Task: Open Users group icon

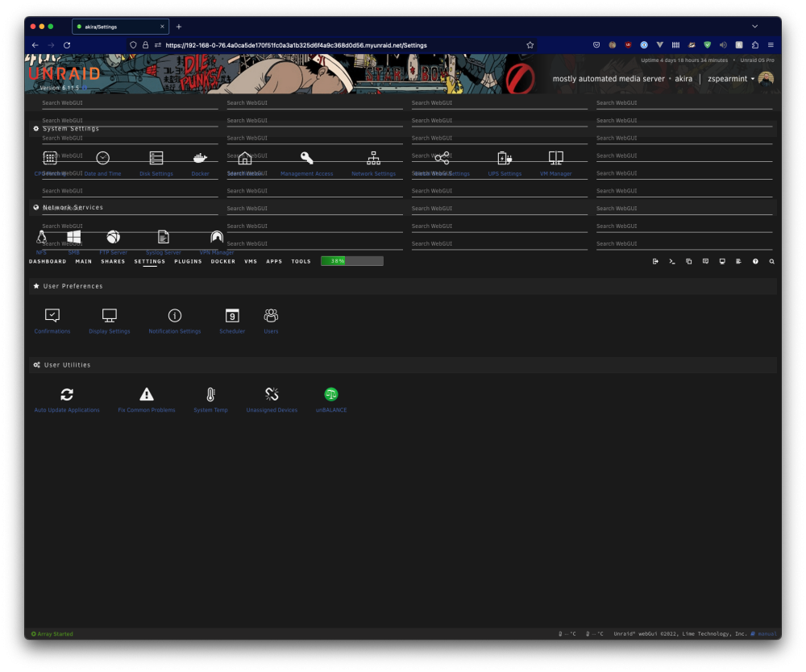Action: point(271,315)
